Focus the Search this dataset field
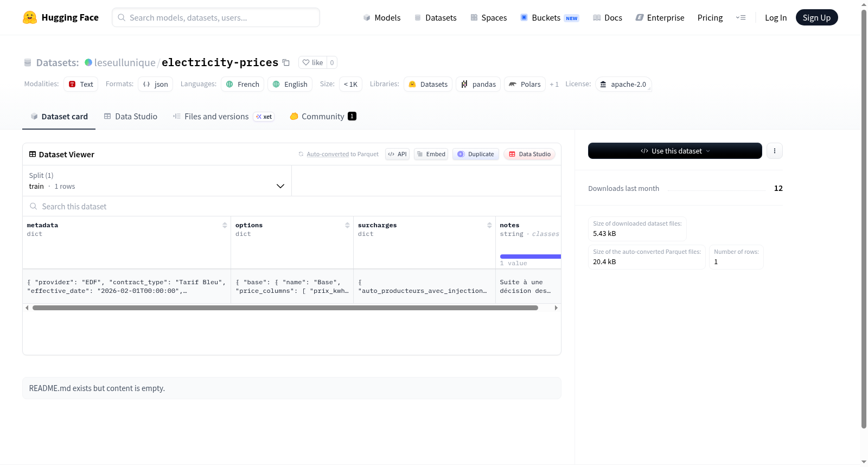The image size is (868, 467). (292, 206)
